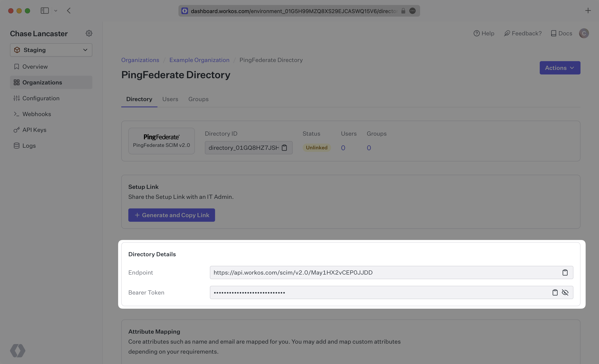Click Generate and Copy Link
599x364 pixels.
172,215
